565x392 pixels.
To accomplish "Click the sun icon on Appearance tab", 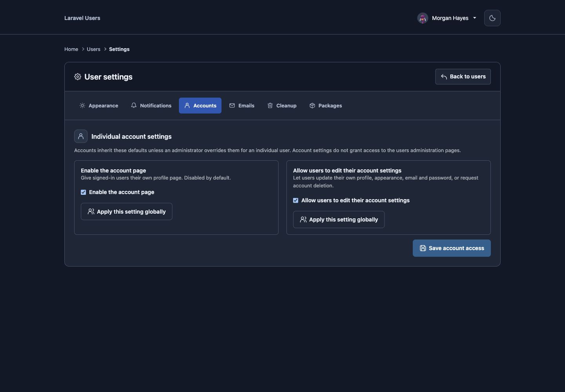I will (x=82, y=105).
